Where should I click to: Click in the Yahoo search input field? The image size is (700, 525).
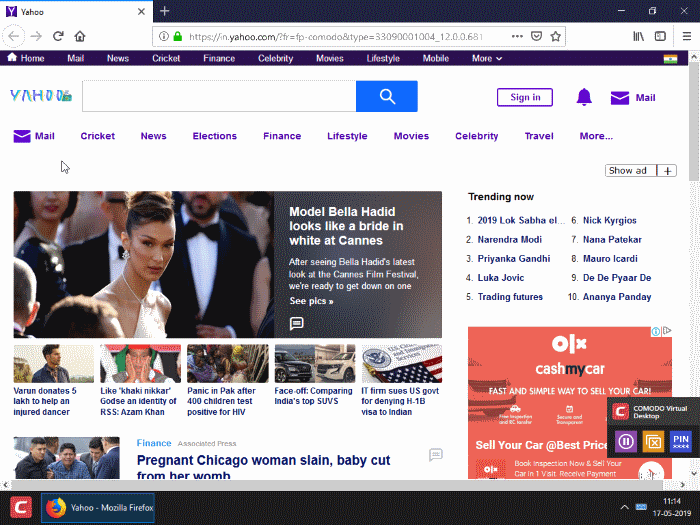pos(219,96)
